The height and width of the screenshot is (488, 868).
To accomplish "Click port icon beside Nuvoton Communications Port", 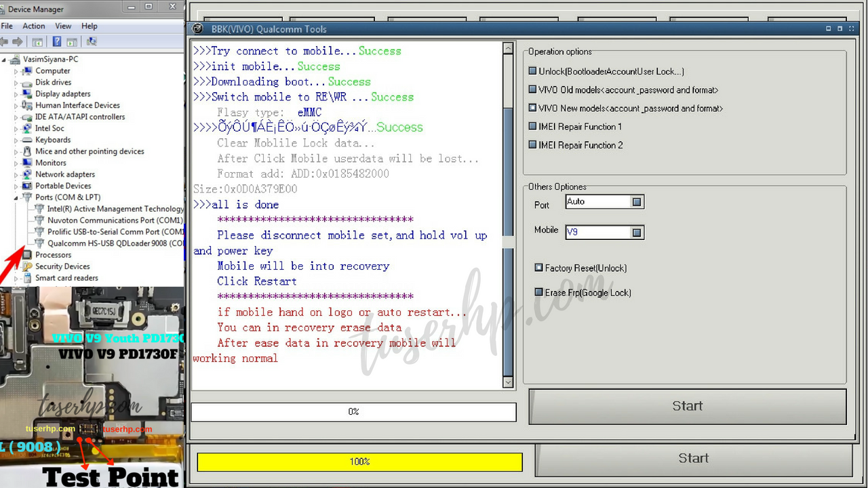I will [39, 220].
